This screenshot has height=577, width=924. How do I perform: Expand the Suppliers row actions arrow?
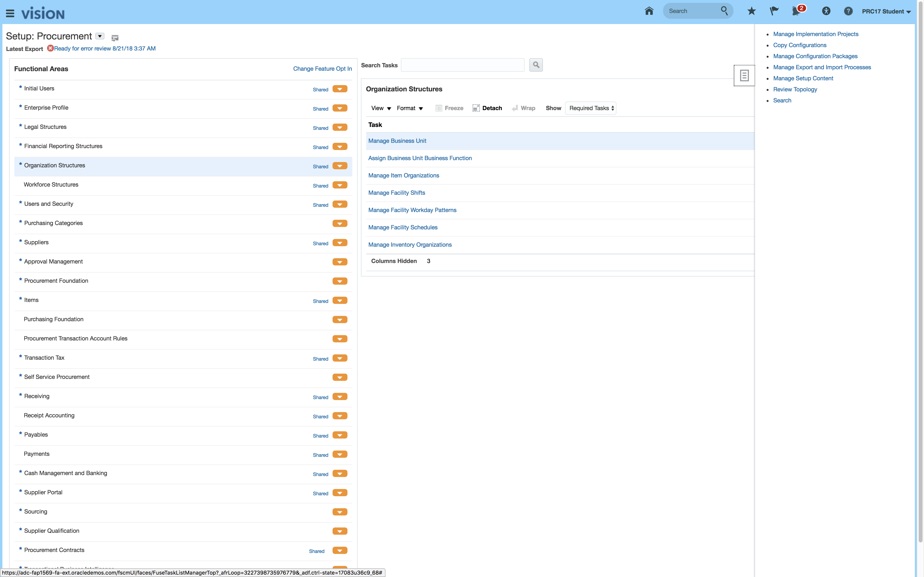pos(340,243)
